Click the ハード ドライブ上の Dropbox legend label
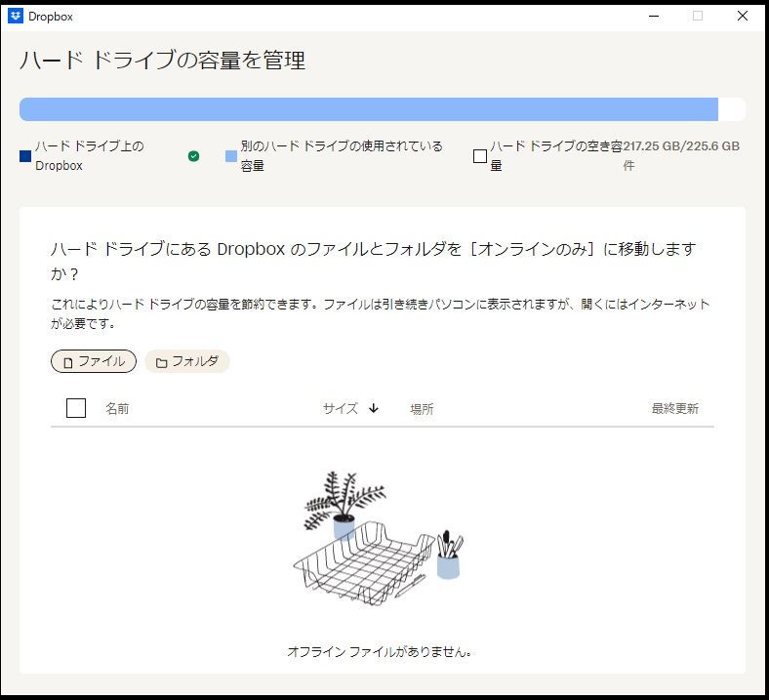This screenshot has height=700, width=769. coord(89,155)
